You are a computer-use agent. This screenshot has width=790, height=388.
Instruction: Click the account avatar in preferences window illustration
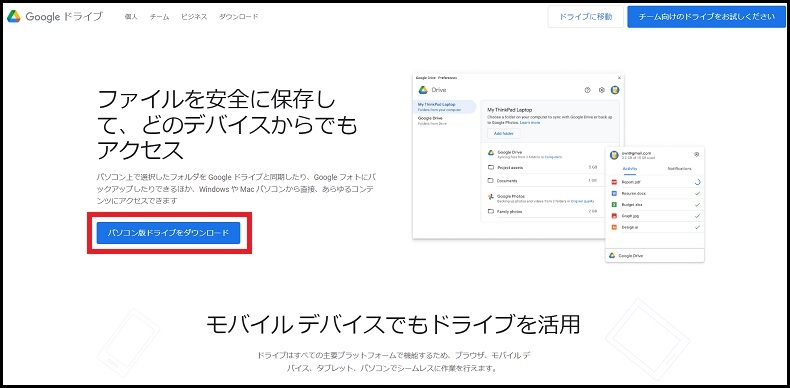point(615,90)
